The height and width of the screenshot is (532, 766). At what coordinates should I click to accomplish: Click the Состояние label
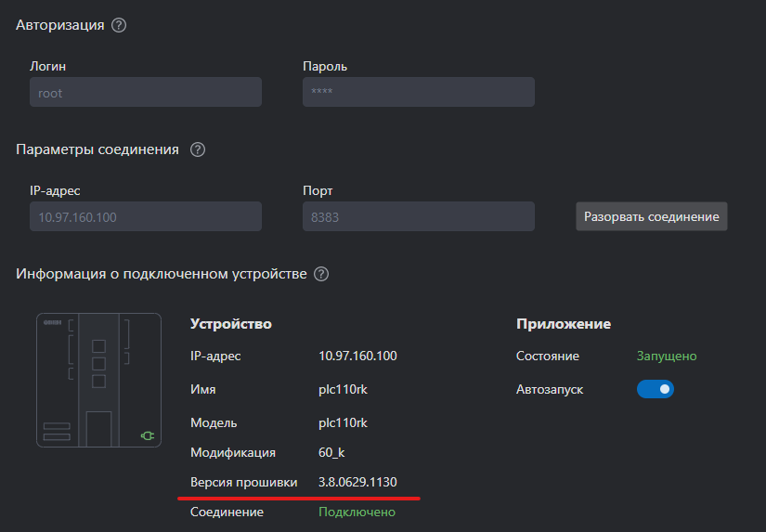(x=548, y=357)
